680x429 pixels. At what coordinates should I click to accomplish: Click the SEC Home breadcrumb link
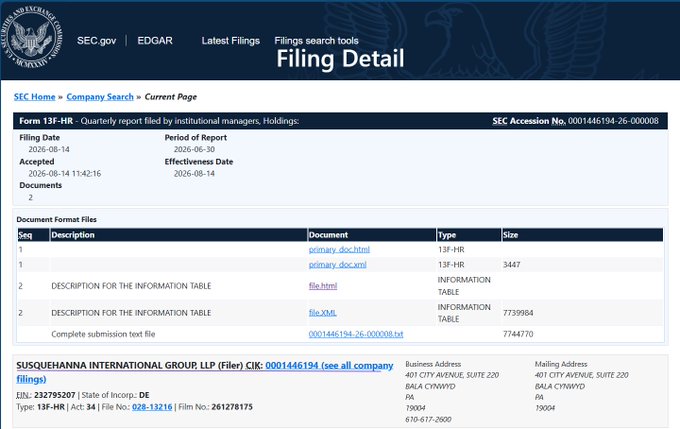click(35, 97)
